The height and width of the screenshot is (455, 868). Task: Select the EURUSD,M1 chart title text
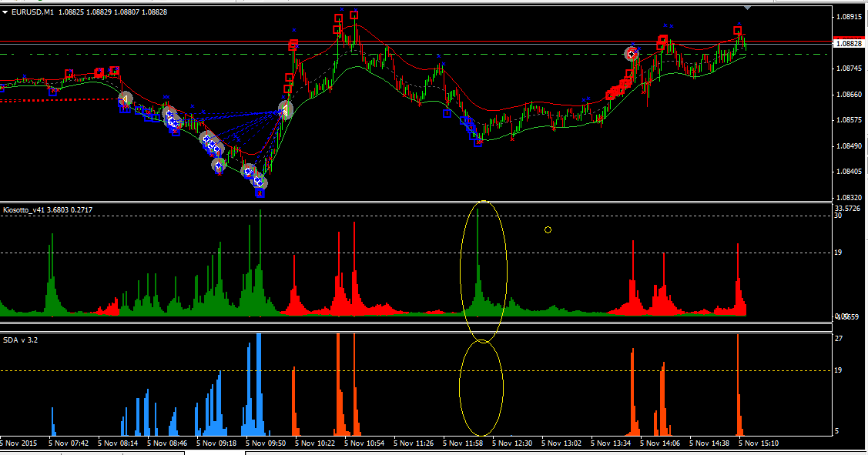click(x=32, y=12)
